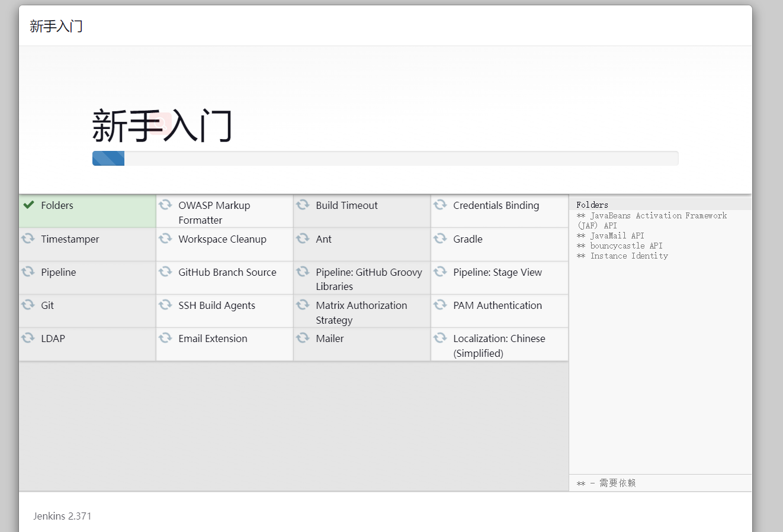Click the JavaMail API log entry
Viewport: 783px width, 532px height.
point(616,236)
